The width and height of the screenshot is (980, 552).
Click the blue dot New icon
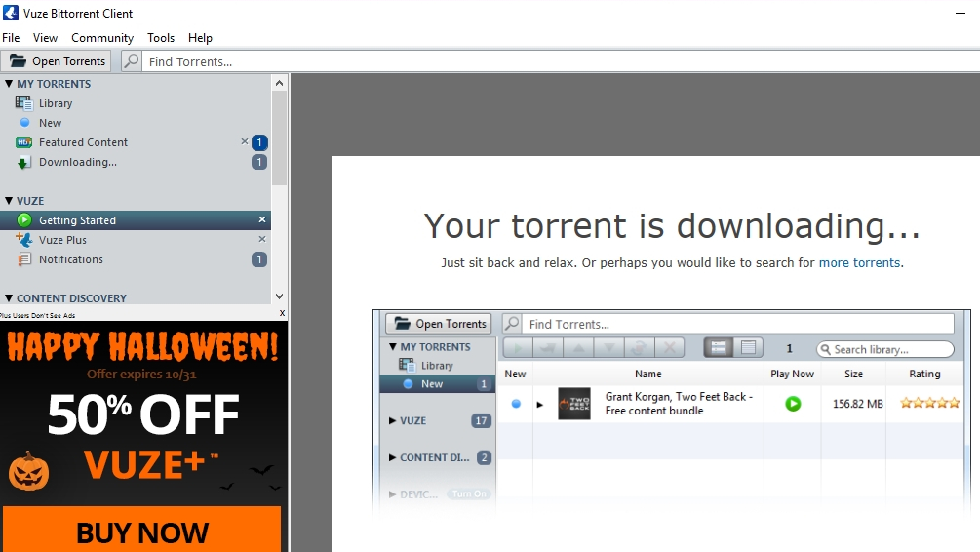[x=24, y=123]
